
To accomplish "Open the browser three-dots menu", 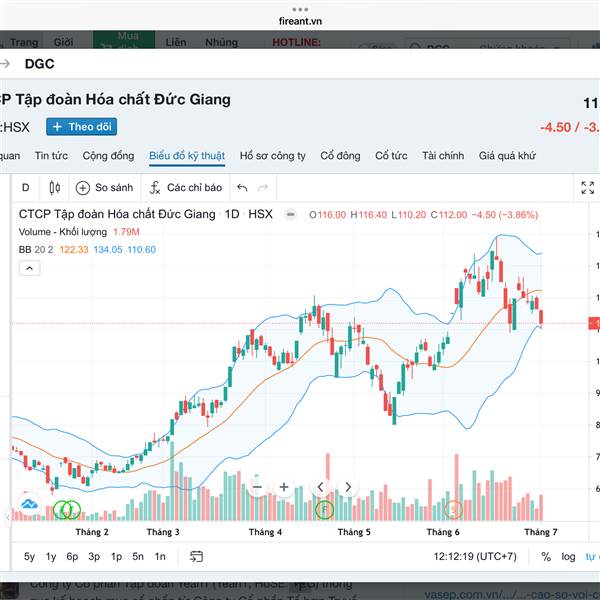I will click(300, 9).
